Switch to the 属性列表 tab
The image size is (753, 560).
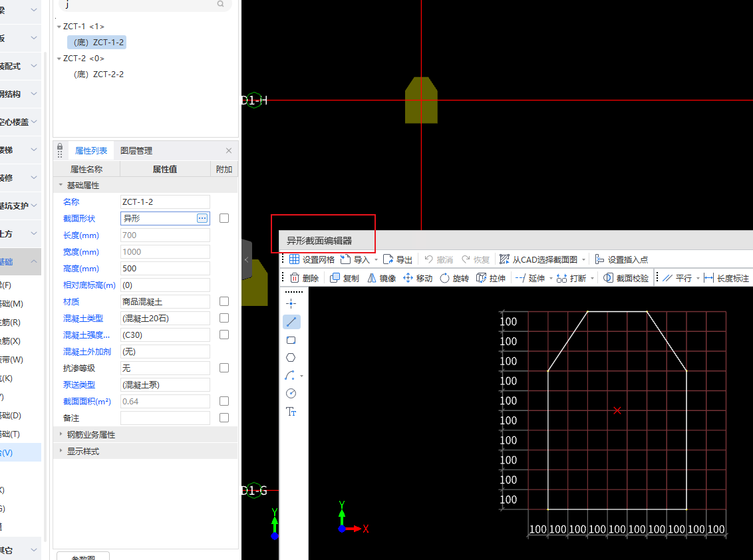[91, 151]
